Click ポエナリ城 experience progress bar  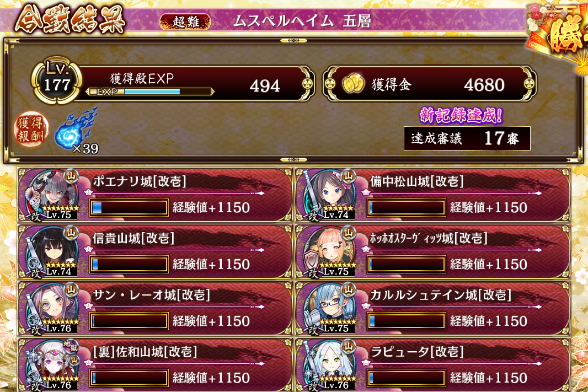point(129,208)
